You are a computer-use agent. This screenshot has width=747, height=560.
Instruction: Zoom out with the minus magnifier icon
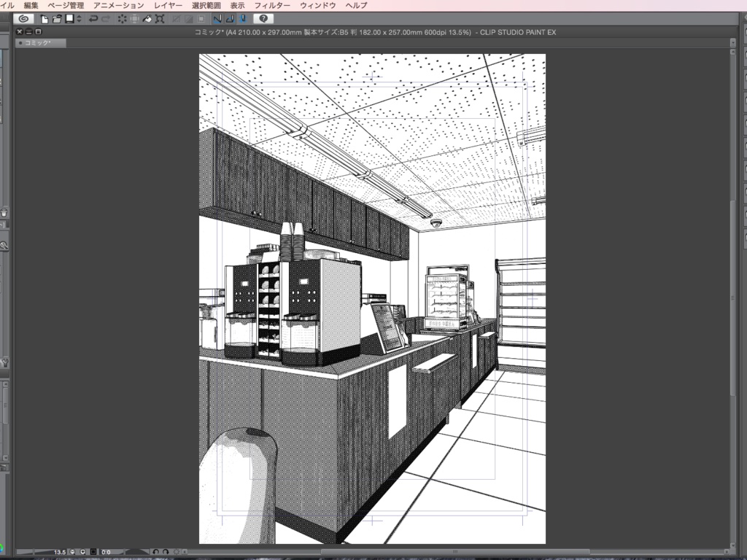(x=73, y=552)
